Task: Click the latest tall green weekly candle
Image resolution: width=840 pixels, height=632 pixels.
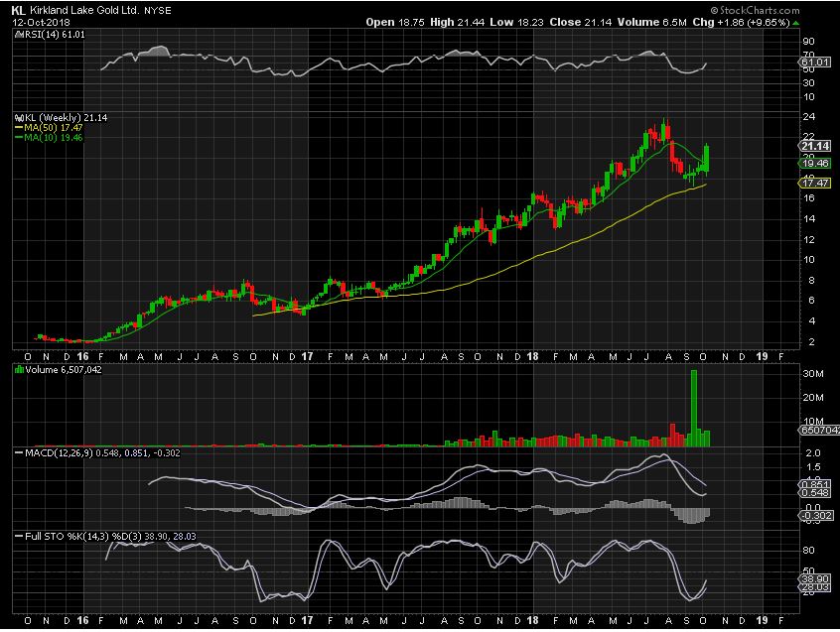Action: [x=707, y=159]
